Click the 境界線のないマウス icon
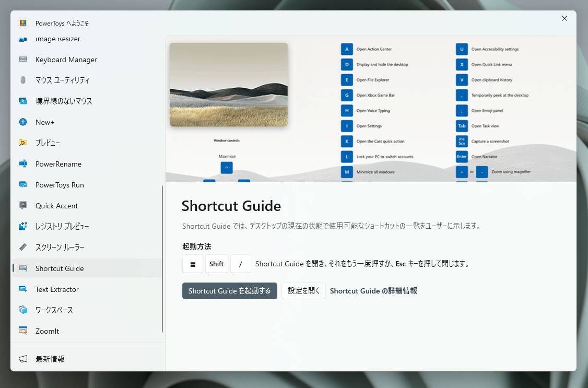Viewport: 588px width, 388px height. (23, 101)
